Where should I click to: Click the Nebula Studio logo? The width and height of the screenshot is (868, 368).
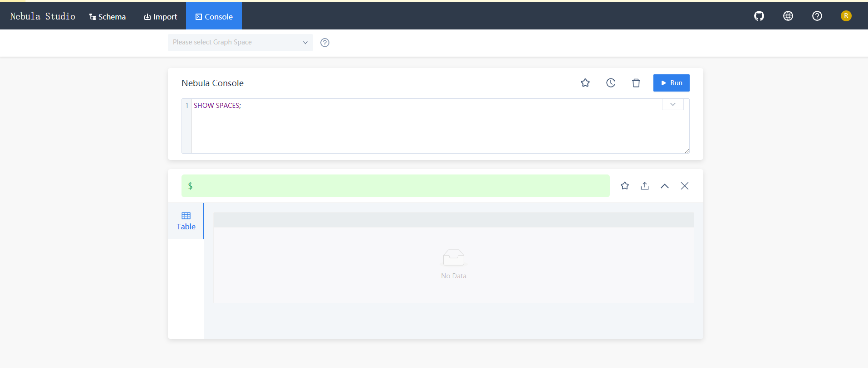coord(43,16)
